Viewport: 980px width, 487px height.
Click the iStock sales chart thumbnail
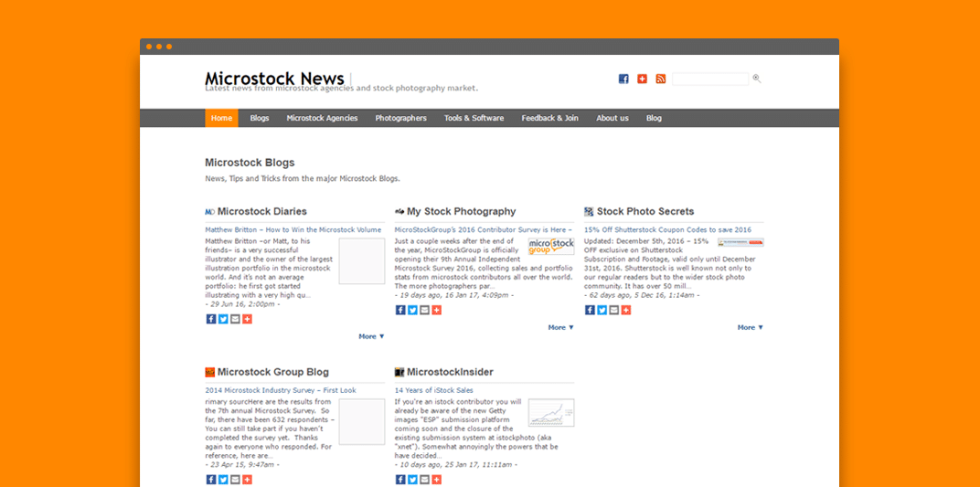pyautogui.click(x=550, y=413)
